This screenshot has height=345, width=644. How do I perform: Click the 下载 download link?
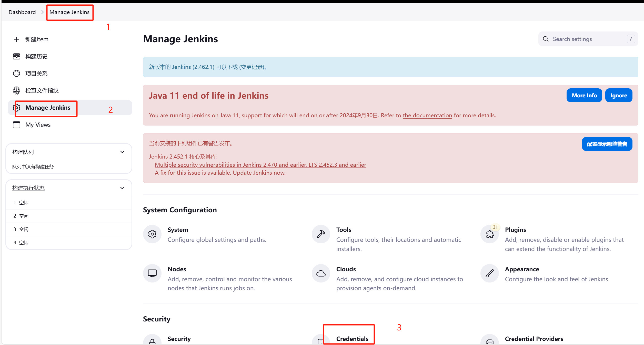(x=233, y=67)
